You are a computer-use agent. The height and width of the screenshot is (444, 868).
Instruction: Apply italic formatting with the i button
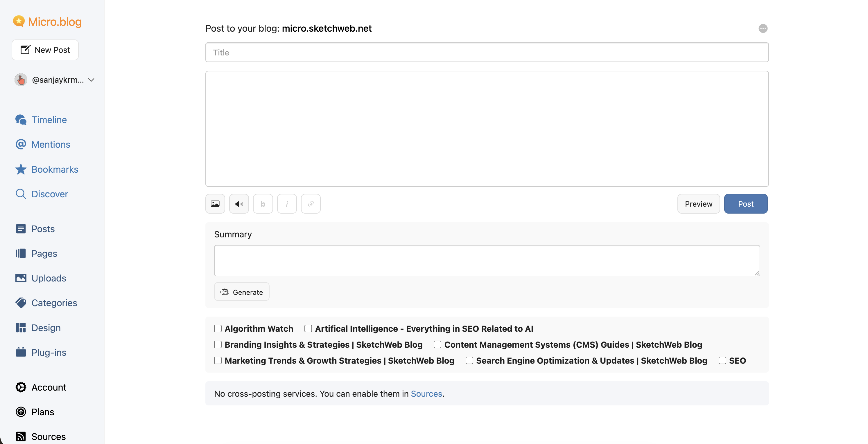click(287, 204)
